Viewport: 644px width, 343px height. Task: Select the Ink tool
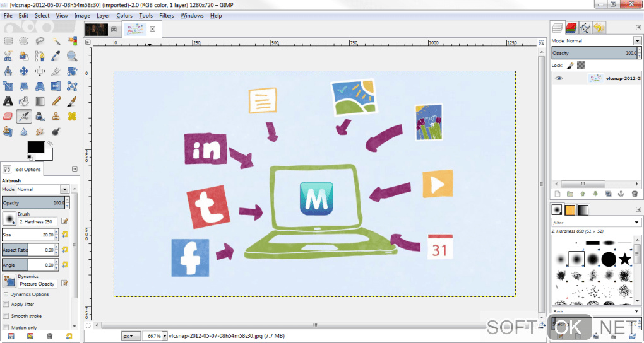coord(40,117)
